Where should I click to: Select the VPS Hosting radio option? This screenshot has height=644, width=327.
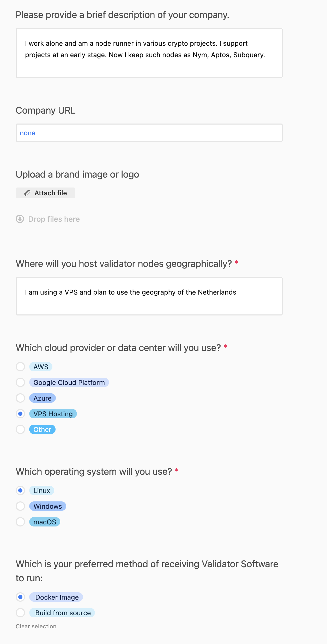(20, 414)
